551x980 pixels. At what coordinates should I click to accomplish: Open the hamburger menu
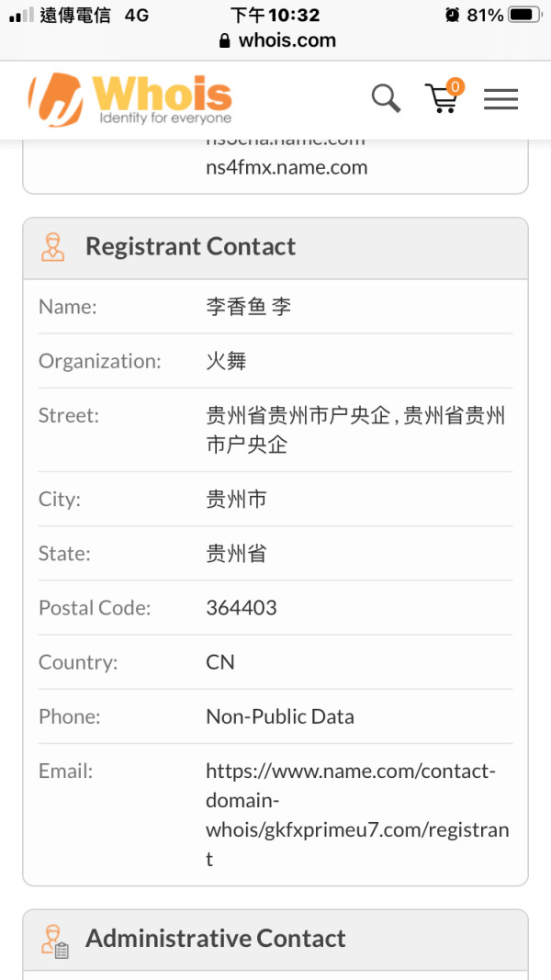500,99
